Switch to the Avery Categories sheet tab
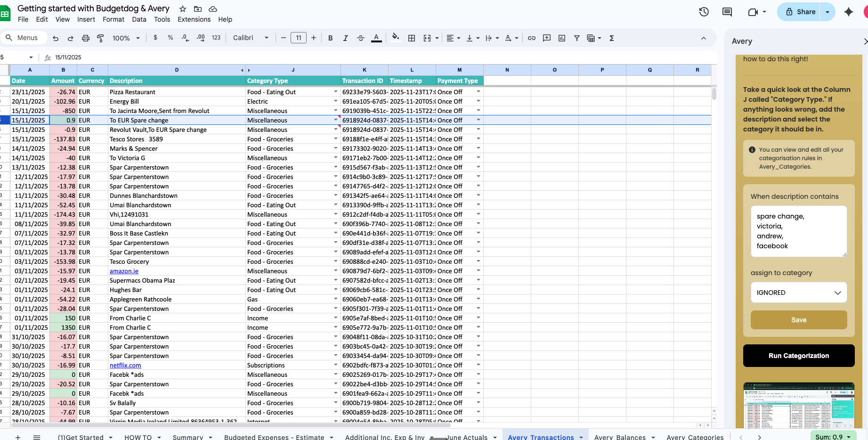This screenshot has width=868, height=440. 695,437
